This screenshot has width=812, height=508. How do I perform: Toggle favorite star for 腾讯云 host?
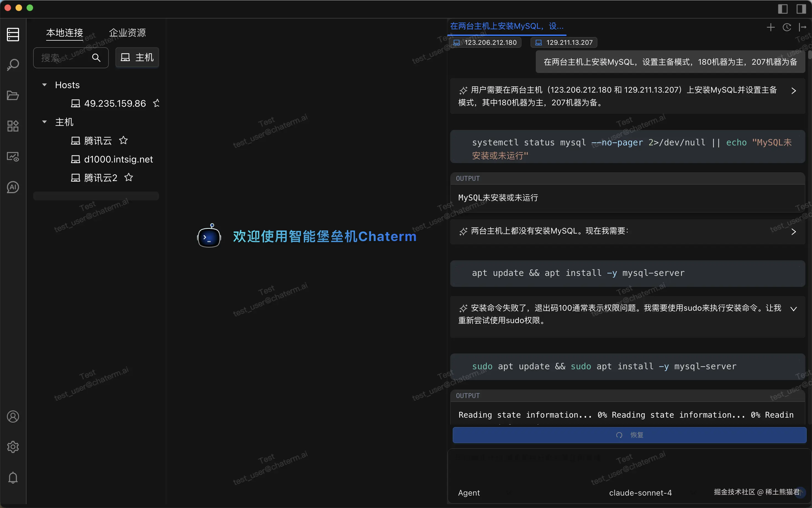pos(123,140)
